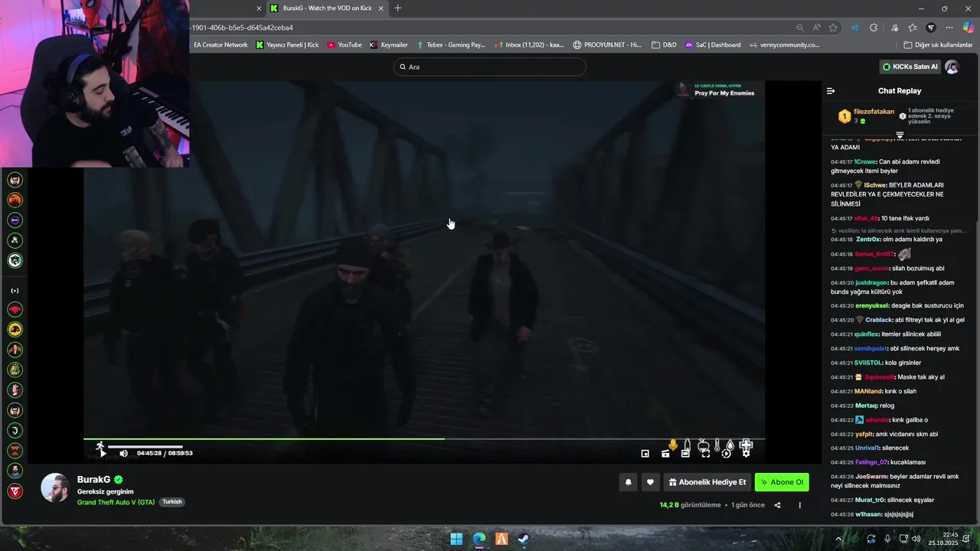Switch to BurakG VOD browser tab
980x551 pixels.
click(326, 8)
